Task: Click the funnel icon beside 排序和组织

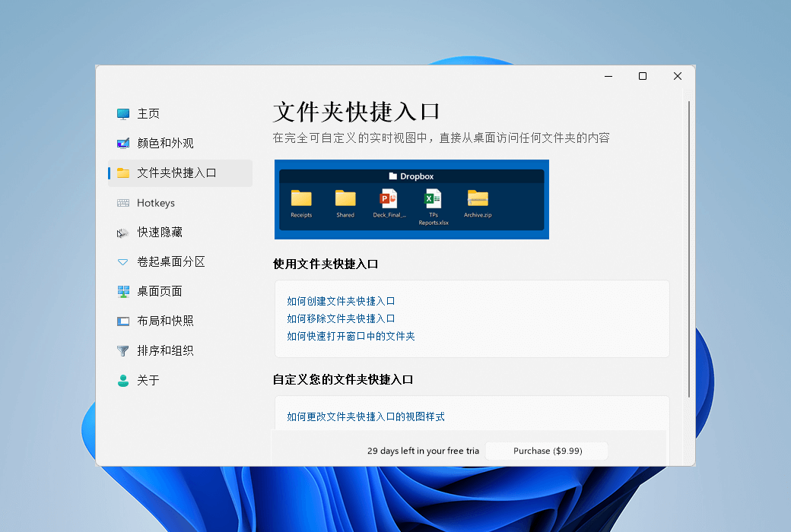Action: tap(123, 351)
